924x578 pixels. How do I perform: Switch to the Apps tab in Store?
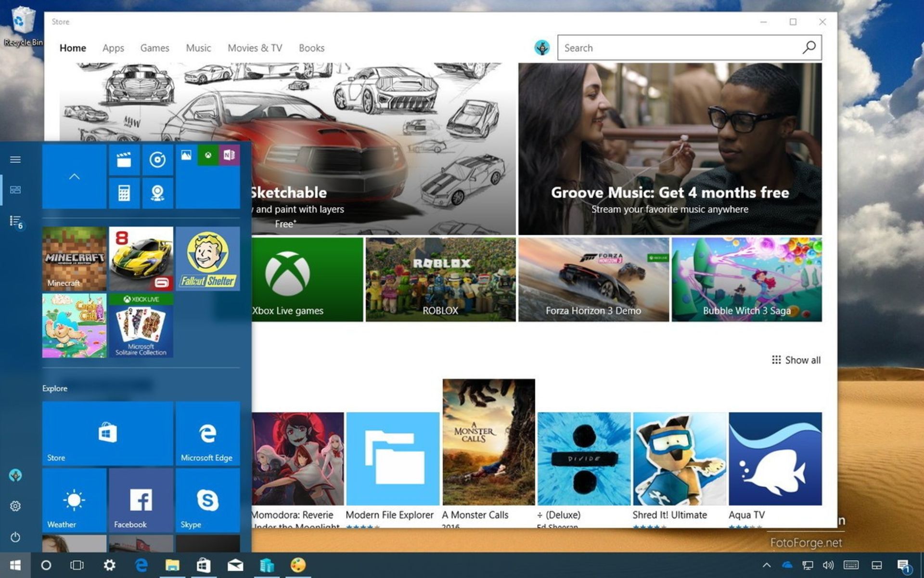(x=113, y=48)
